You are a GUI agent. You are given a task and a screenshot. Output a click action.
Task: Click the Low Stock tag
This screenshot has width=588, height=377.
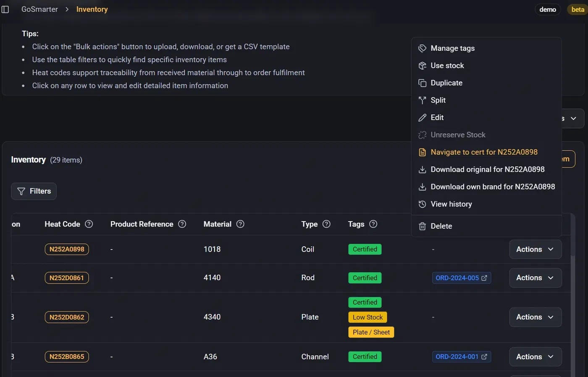pos(368,317)
